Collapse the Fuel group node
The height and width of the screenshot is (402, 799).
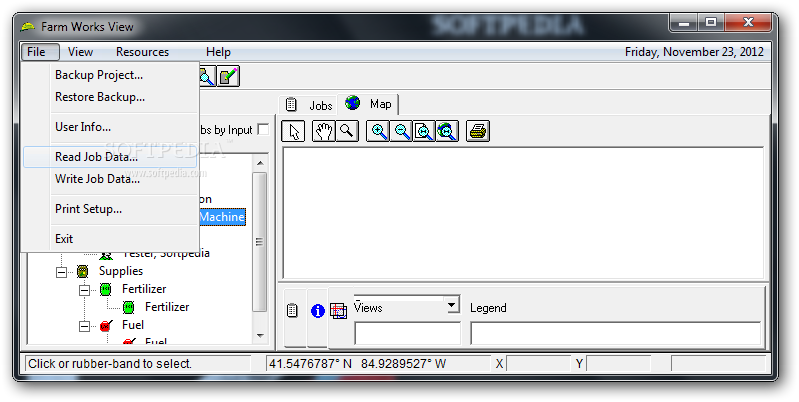click(84, 326)
